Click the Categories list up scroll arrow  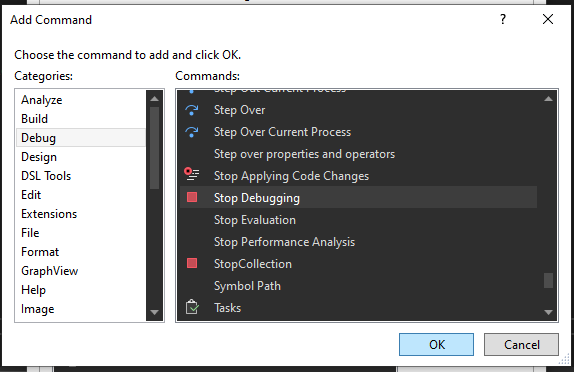click(154, 98)
